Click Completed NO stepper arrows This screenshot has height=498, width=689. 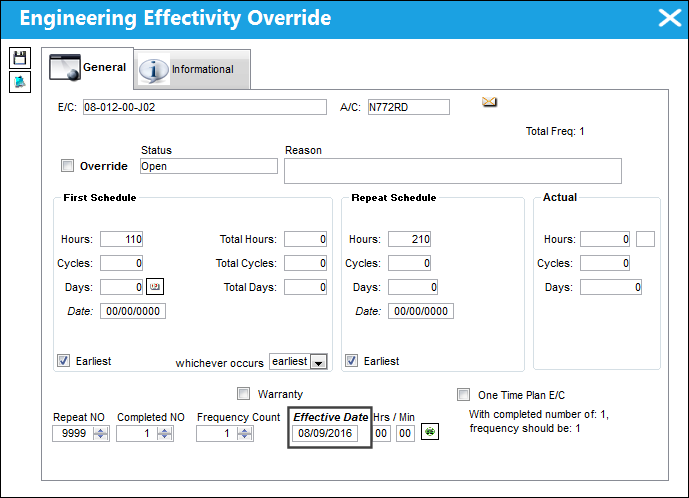click(x=165, y=433)
